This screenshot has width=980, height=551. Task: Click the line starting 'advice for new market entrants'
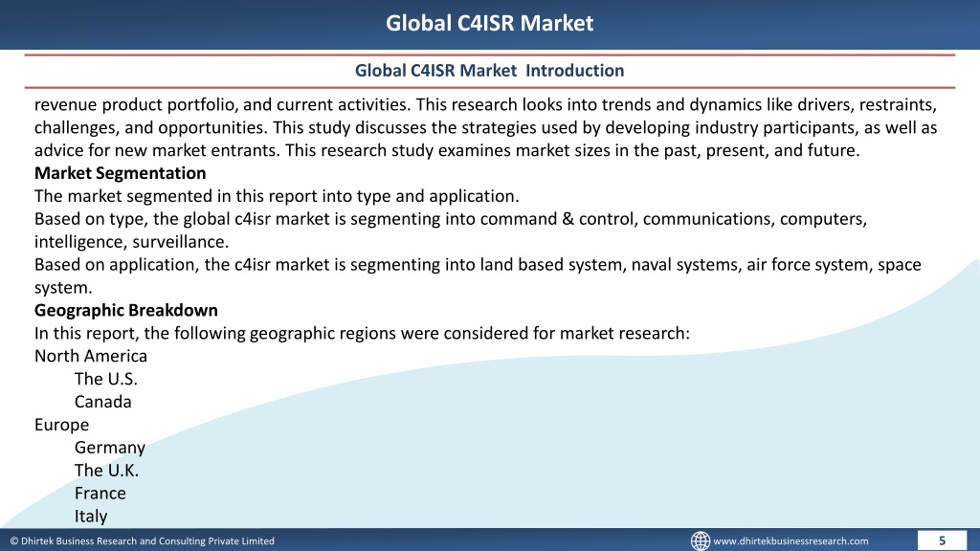pos(447,150)
